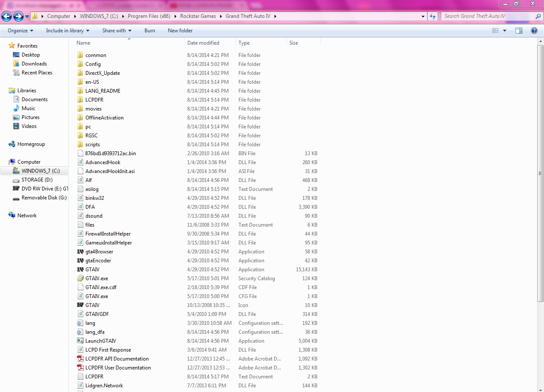Image resolution: width=544 pixels, height=392 pixels.
Task: Click the Burn button
Action: click(x=150, y=31)
